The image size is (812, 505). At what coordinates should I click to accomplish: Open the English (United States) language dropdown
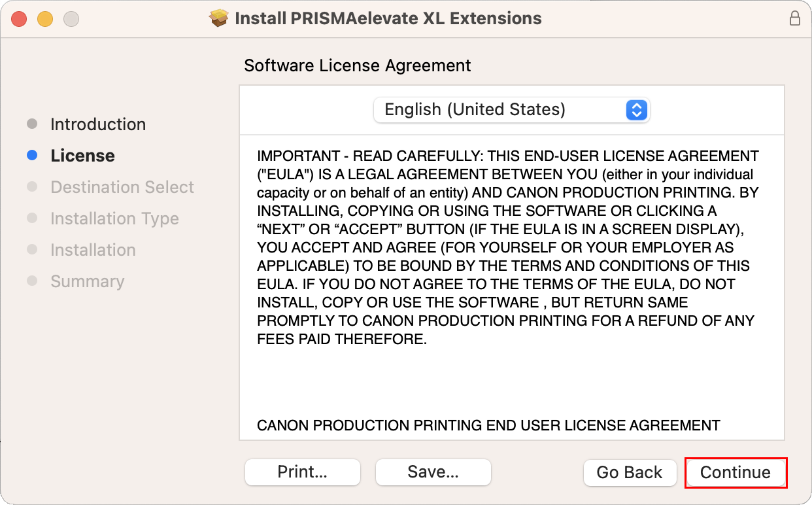(511, 109)
